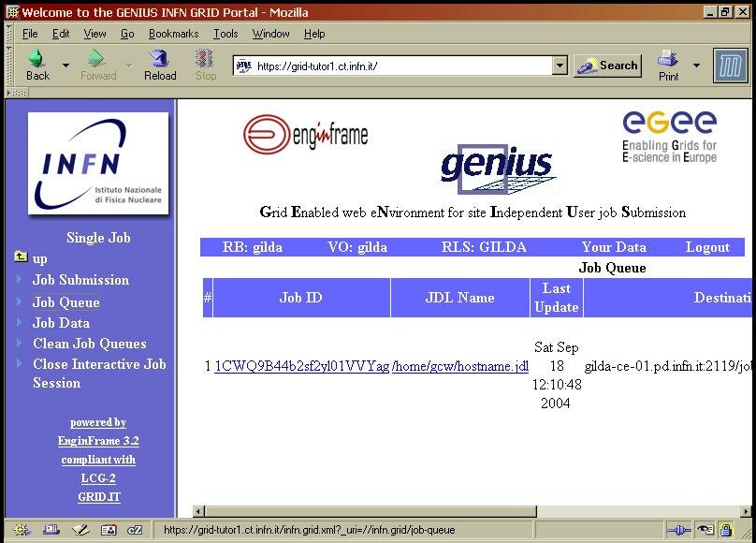Click the security padlock icon
The width and height of the screenshot is (756, 543).
(x=726, y=530)
